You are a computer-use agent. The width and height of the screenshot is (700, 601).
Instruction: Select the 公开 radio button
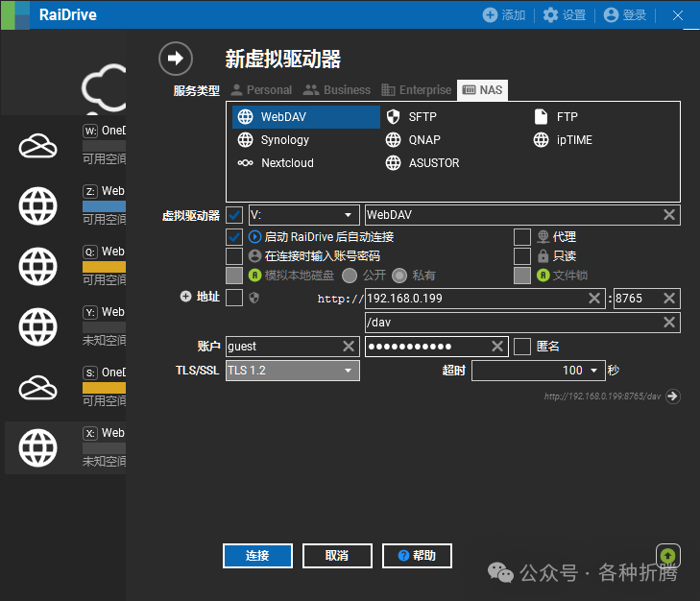pyautogui.click(x=350, y=276)
